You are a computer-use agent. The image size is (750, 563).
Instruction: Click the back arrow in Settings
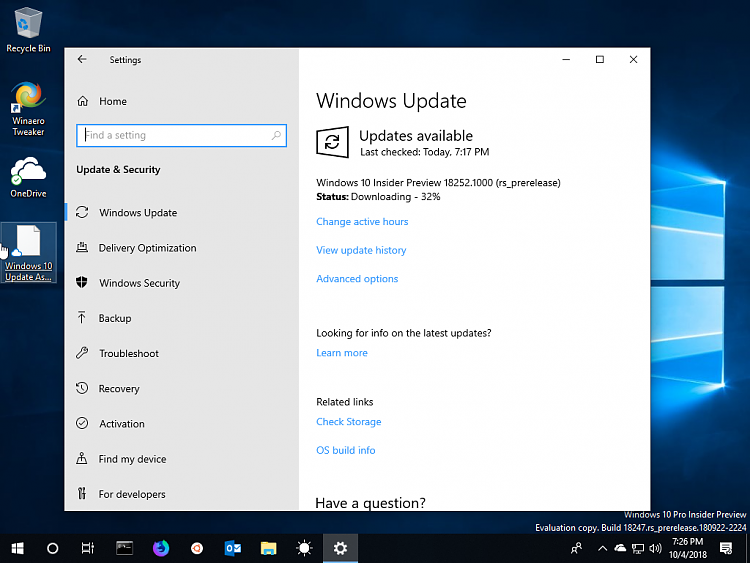click(x=82, y=59)
